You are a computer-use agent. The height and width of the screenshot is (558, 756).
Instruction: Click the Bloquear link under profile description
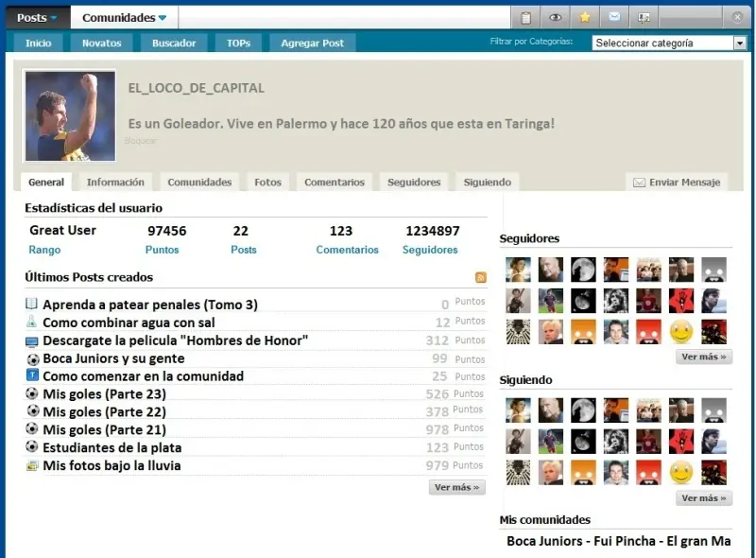140,141
